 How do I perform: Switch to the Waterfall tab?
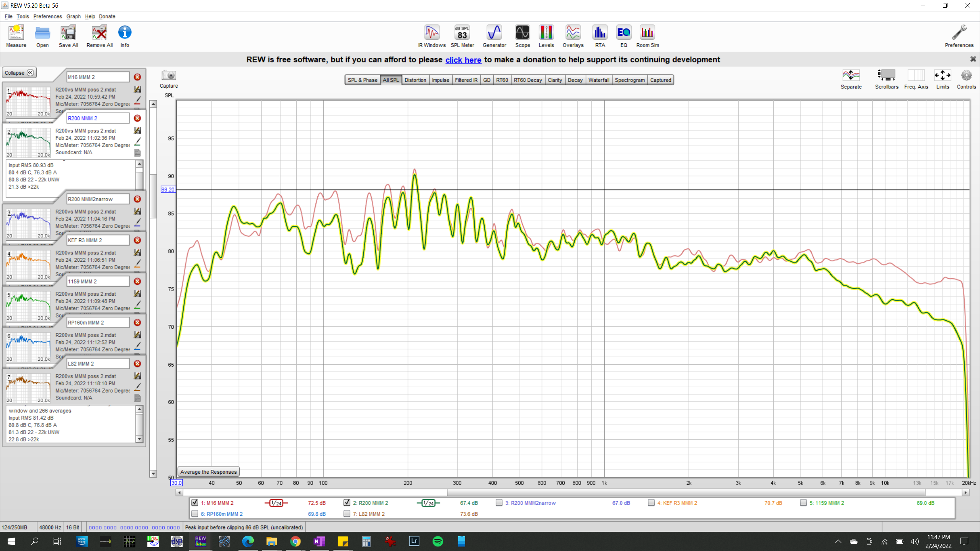pyautogui.click(x=599, y=80)
